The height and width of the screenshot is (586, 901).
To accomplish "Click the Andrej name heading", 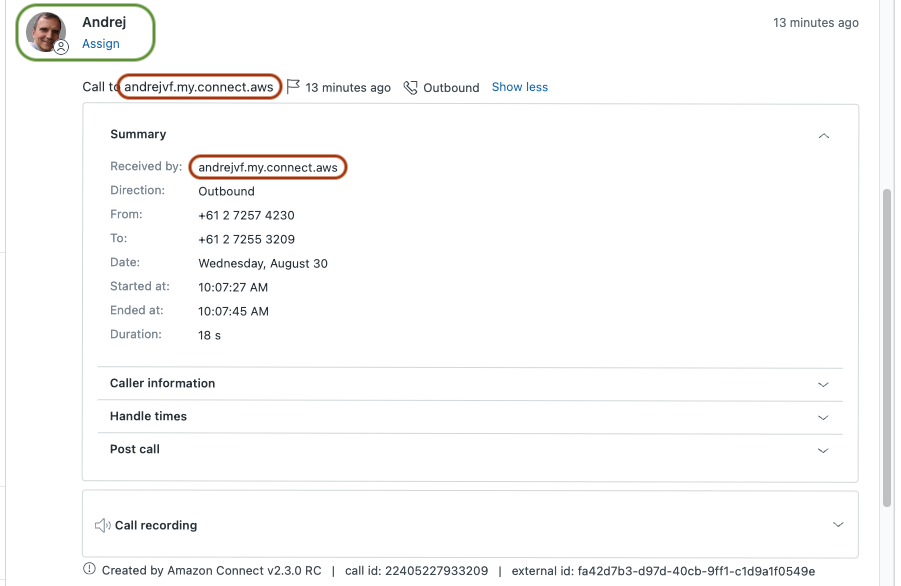I will 104,22.
